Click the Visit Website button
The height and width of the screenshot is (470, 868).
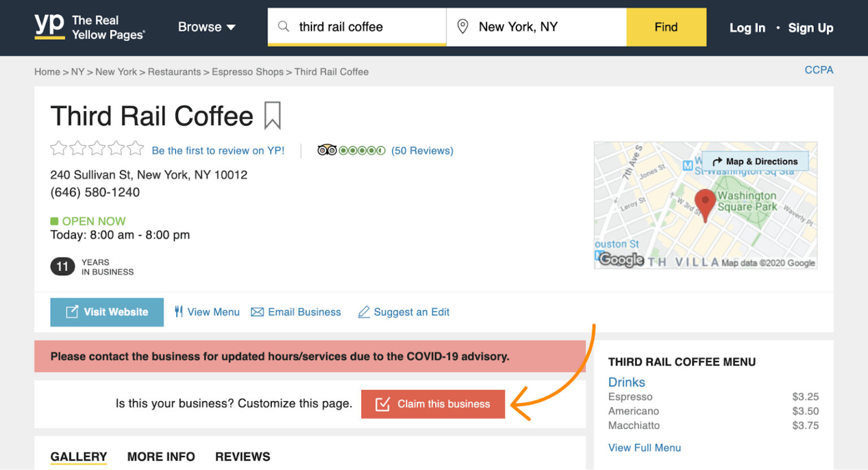click(x=107, y=312)
